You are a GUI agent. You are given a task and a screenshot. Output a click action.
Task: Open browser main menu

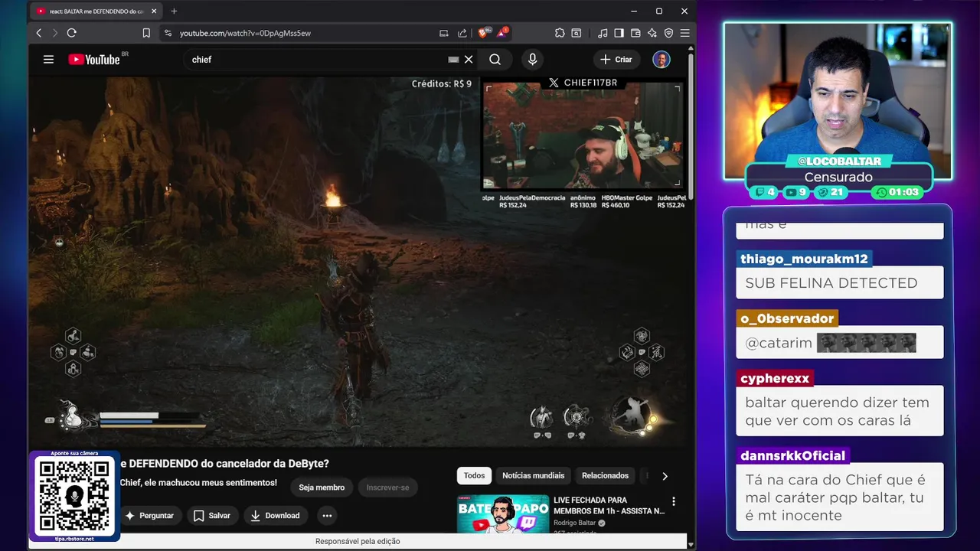(684, 33)
